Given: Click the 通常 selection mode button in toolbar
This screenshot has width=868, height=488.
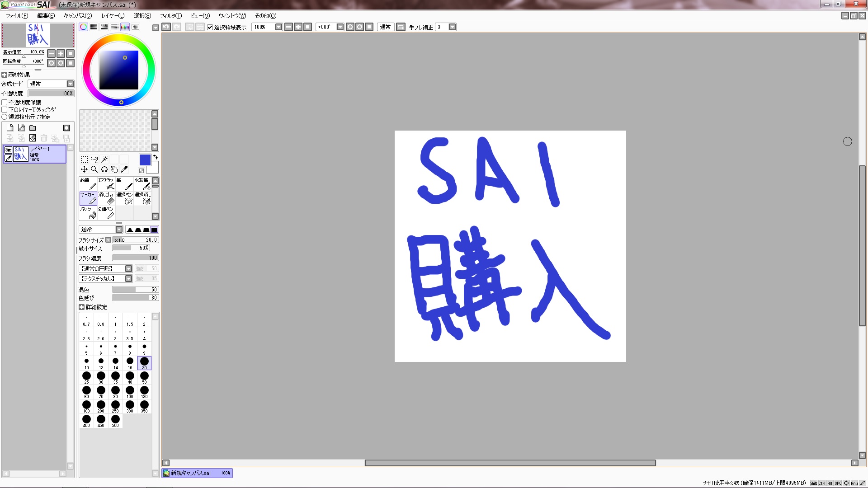Looking at the screenshot, I should click(386, 27).
